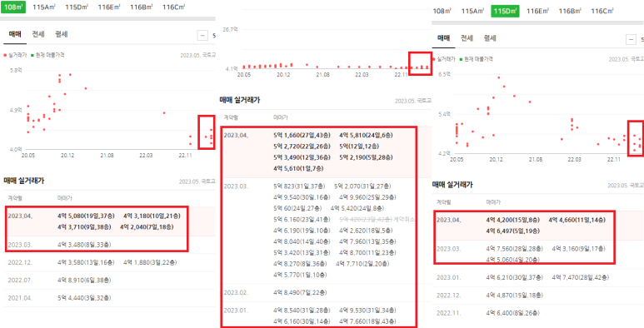Choose 115A㎡ in the 115D㎡-selected panel
This screenshot has height=328, width=644.
(x=472, y=11)
